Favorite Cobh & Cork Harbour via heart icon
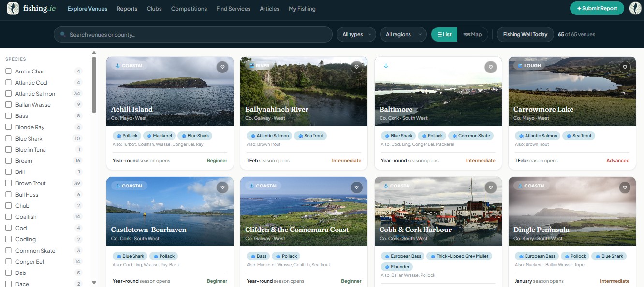 point(490,187)
